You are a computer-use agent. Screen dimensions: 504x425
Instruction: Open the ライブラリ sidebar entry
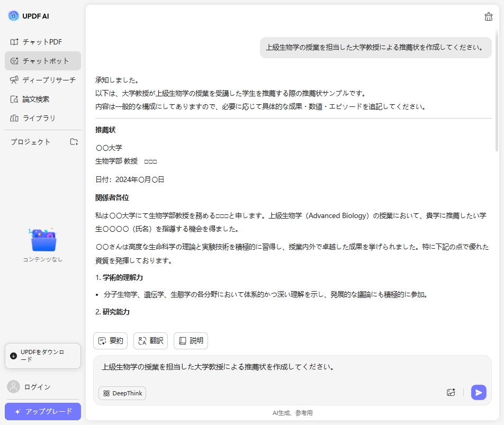tap(43, 118)
